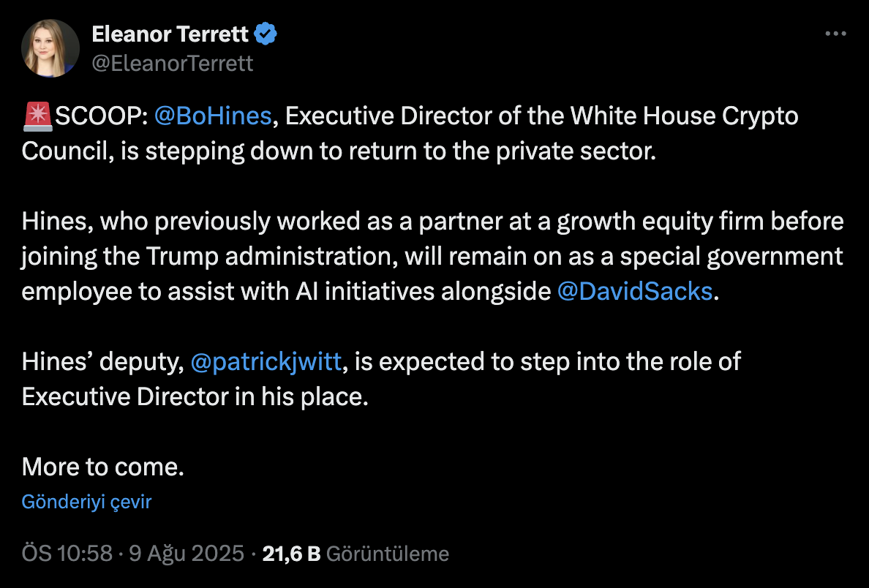Click the "21,6 B" view count

click(x=291, y=554)
